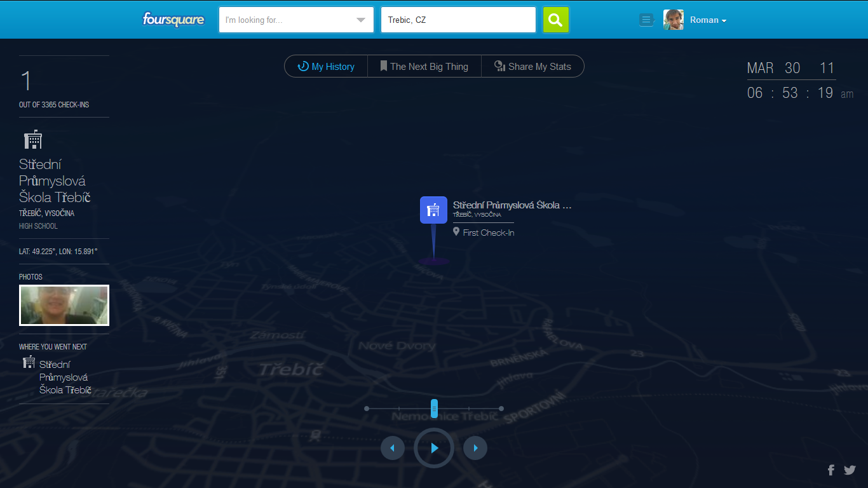Open the Share My Stats tab

532,66
